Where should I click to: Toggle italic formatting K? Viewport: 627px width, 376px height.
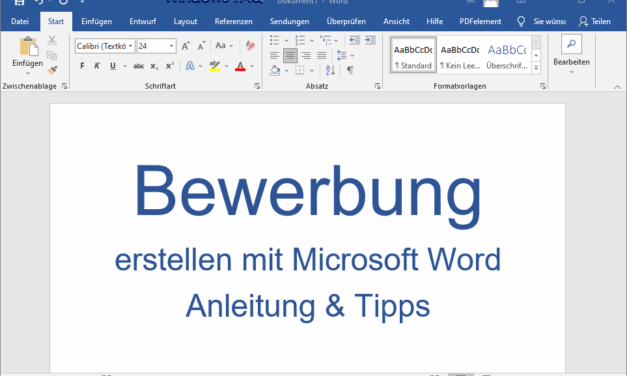[x=97, y=66]
